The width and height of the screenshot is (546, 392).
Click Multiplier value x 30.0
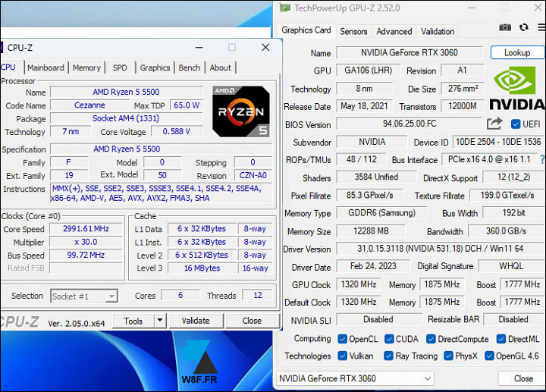point(86,242)
